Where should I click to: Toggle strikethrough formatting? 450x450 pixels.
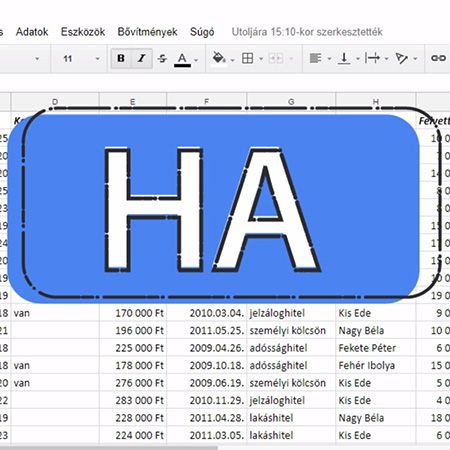162,59
